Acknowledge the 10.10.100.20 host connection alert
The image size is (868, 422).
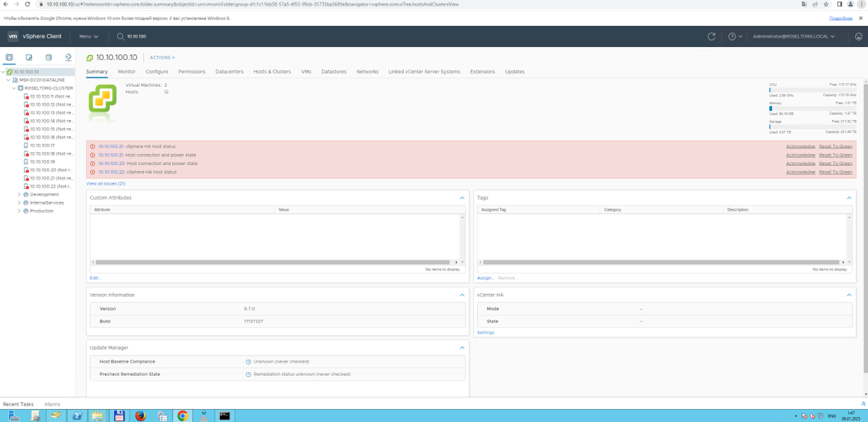point(801,164)
